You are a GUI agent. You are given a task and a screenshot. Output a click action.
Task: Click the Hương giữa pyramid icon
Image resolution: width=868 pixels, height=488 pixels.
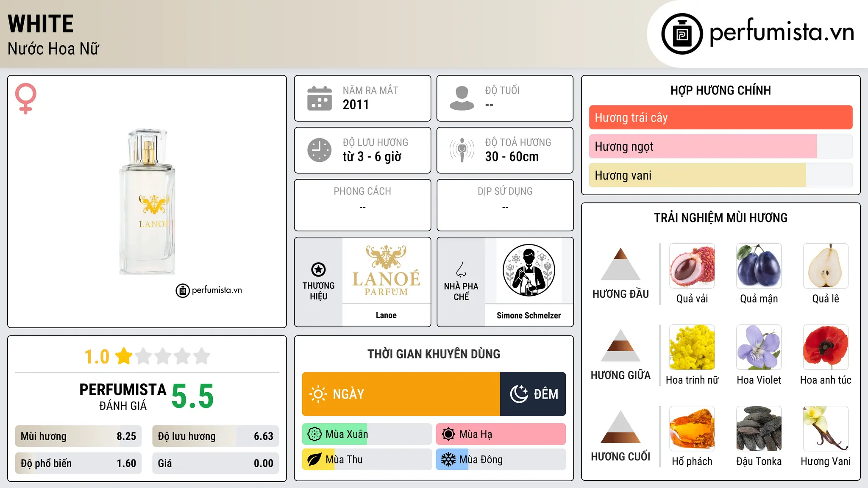pyautogui.click(x=621, y=345)
